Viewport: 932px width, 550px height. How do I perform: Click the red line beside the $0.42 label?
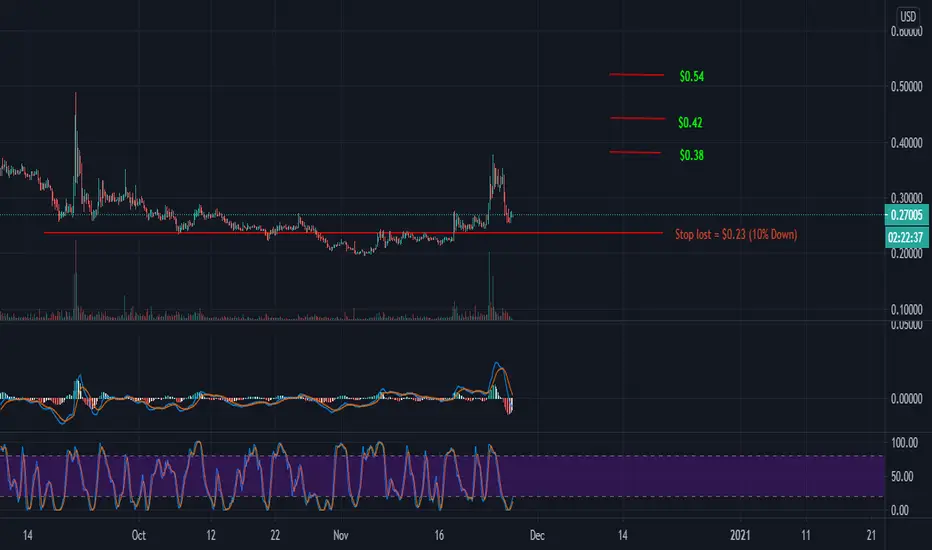[x=637, y=118]
